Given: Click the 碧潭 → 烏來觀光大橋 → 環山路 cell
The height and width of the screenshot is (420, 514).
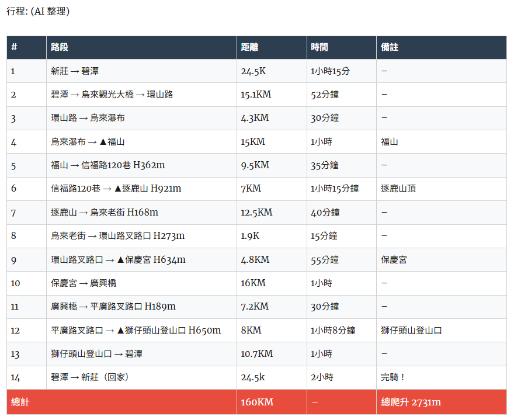Looking at the screenshot, I should (112, 95).
